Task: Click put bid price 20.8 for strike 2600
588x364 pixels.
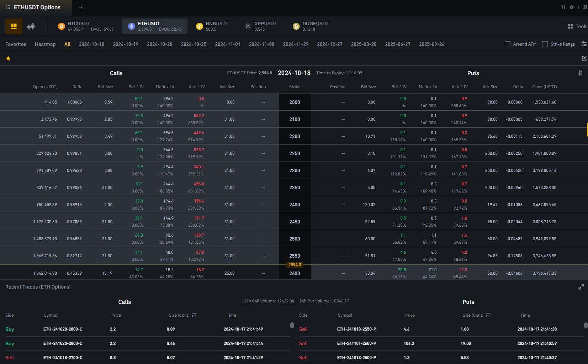Action: pyautogui.click(x=402, y=270)
